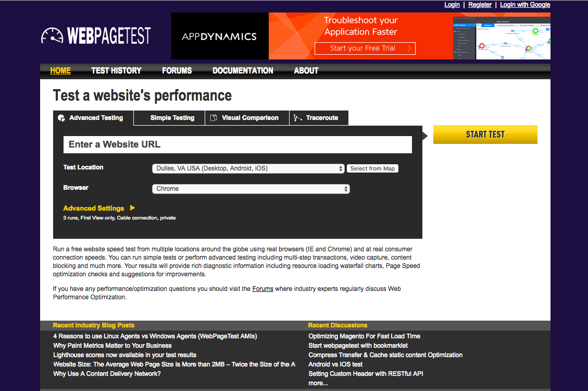Image resolution: width=588 pixels, height=391 pixels.
Task: Click the START TEST button
Action: 485,135
